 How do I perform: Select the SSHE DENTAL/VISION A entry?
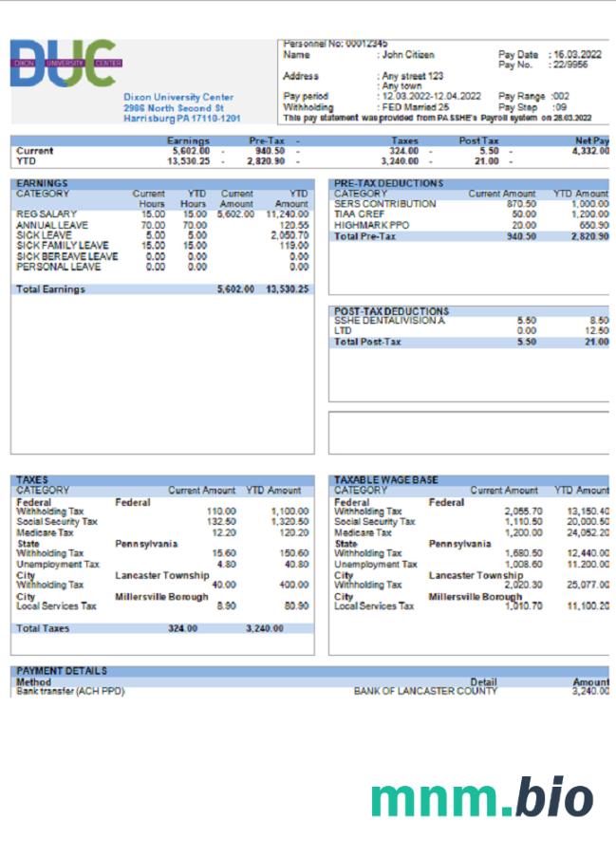coord(389,321)
